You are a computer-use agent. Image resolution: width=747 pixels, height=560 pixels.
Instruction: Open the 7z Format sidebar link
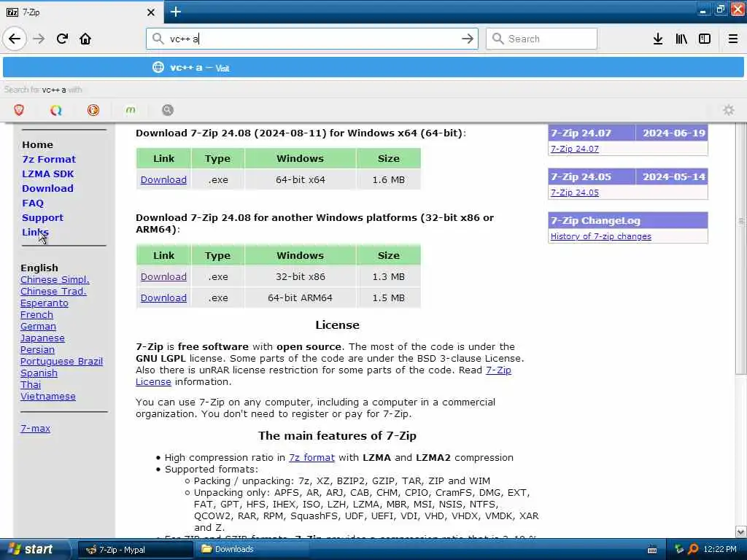coord(49,159)
